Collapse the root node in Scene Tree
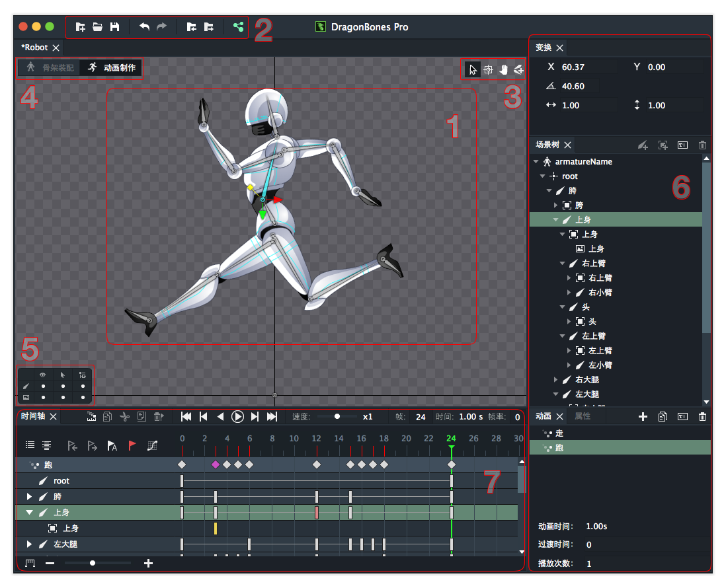Image resolution: width=726 pixels, height=588 pixels. (x=542, y=176)
